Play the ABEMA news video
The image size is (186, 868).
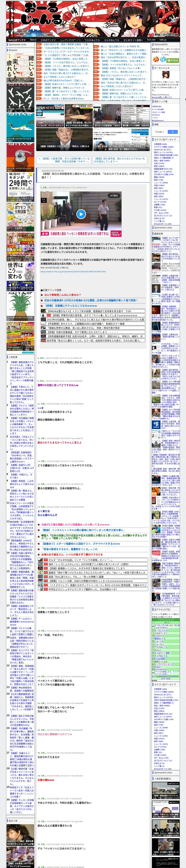click(81, 214)
